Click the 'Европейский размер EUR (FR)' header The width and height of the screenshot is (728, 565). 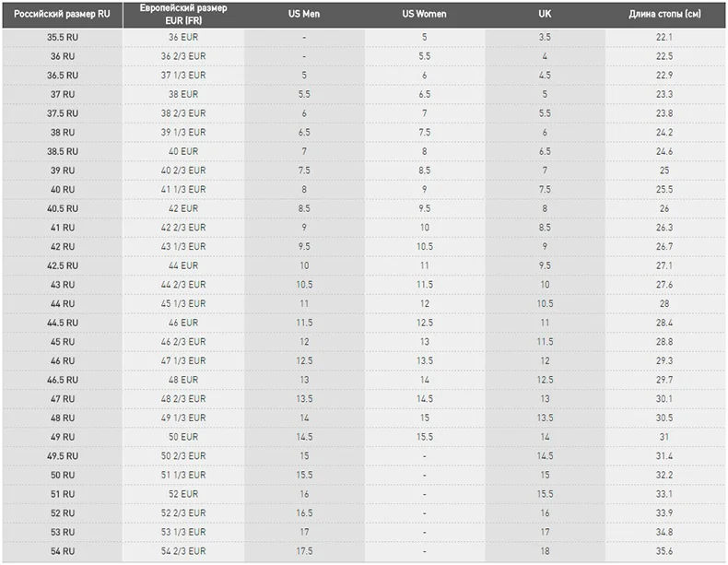click(183, 15)
